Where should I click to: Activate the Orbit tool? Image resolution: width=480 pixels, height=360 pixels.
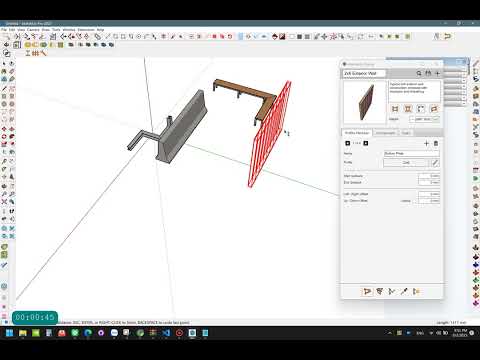pyautogui.click(x=4, y=186)
